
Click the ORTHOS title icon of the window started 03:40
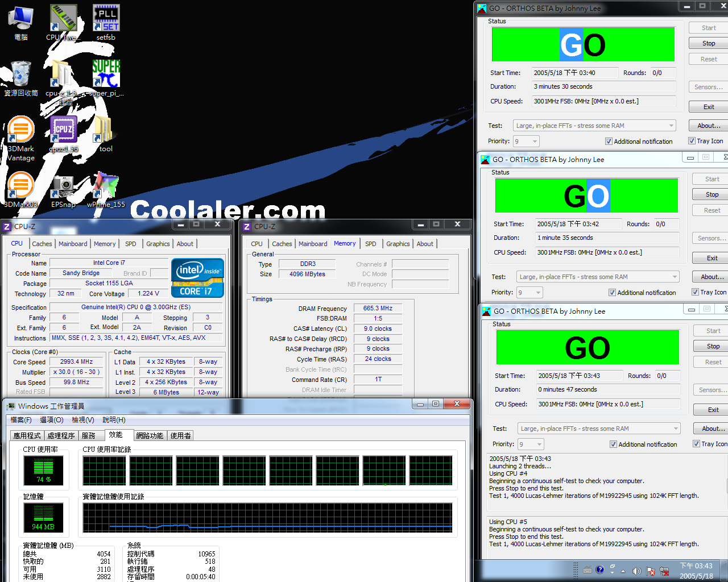(x=482, y=9)
